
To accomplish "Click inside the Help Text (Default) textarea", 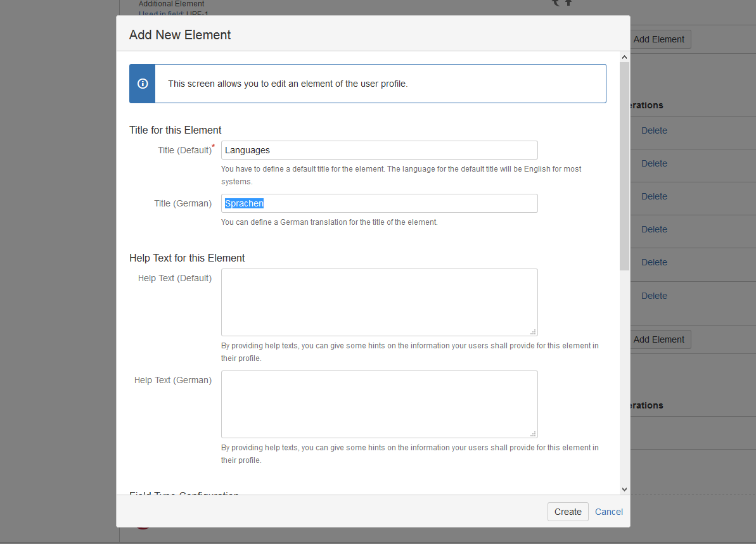I will coord(379,301).
